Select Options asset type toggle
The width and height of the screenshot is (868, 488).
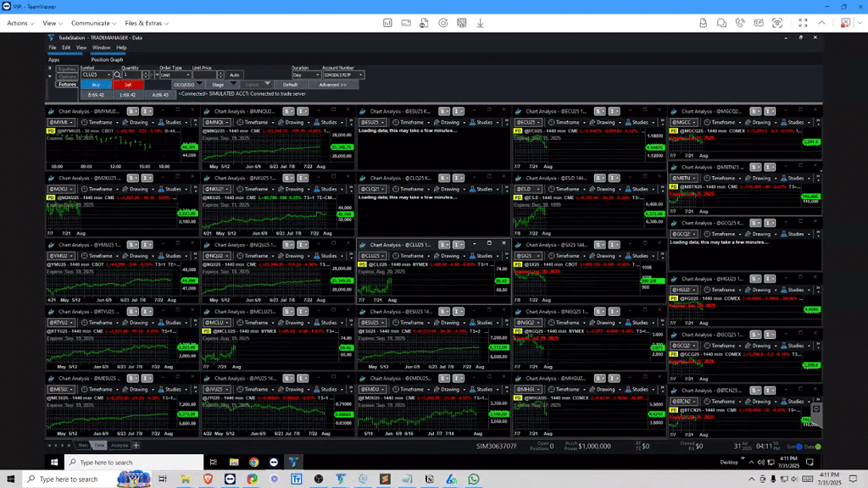point(67,77)
